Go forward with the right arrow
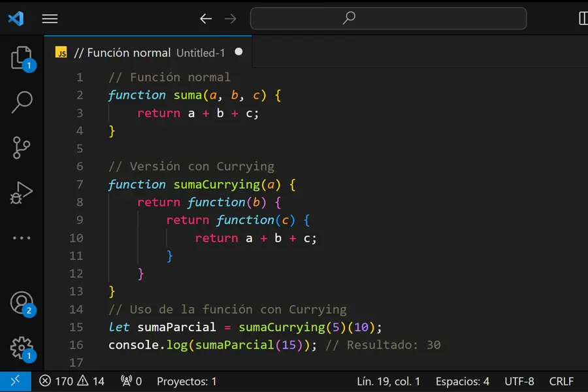The image size is (588, 392). (x=231, y=18)
